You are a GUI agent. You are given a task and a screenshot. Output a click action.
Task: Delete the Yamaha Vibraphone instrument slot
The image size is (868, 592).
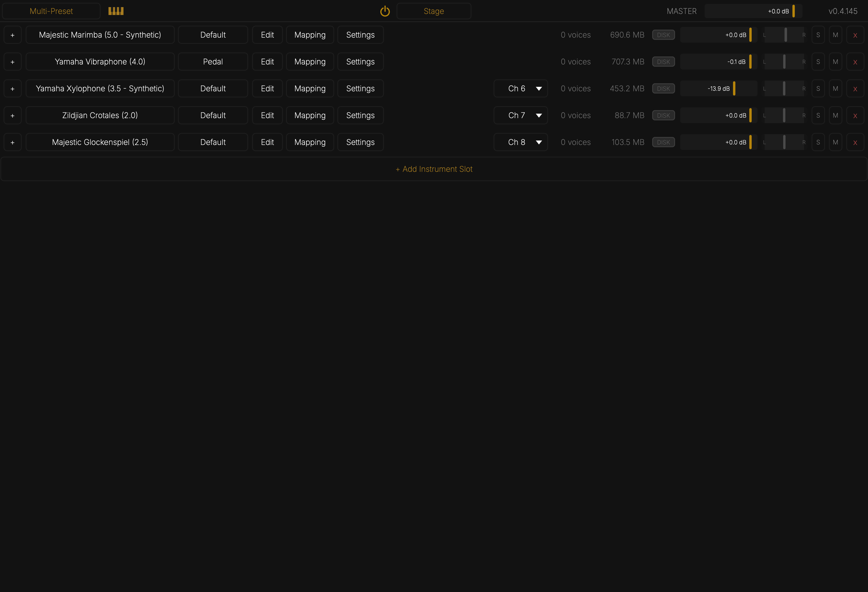tap(855, 62)
